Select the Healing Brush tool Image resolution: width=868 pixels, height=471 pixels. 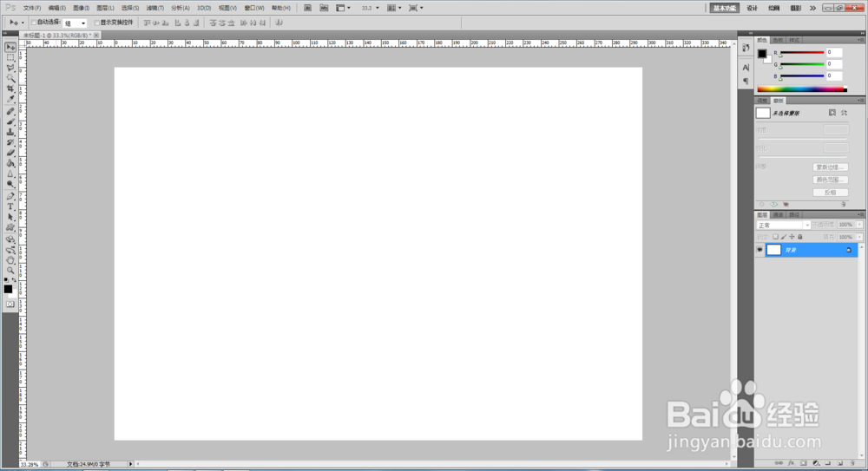(x=10, y=111)
